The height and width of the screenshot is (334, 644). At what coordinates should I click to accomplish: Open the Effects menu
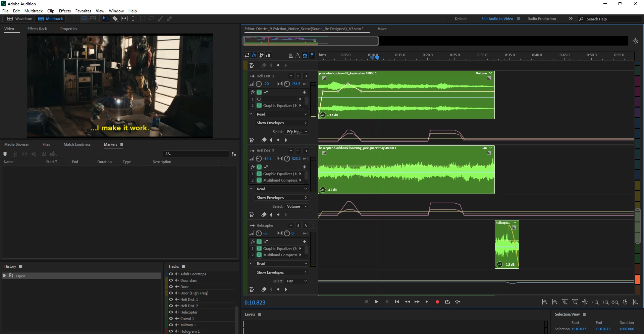coord(65,11)
